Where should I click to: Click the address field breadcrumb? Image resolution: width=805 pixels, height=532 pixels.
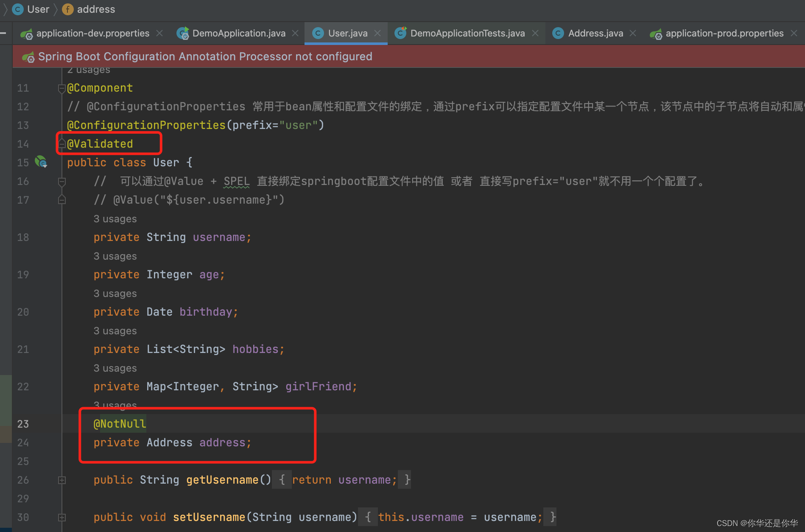(96, 9)
